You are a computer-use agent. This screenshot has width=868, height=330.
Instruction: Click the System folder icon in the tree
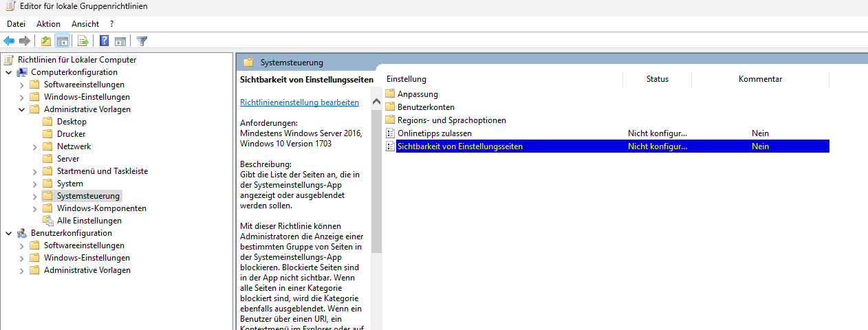(47, 184)
